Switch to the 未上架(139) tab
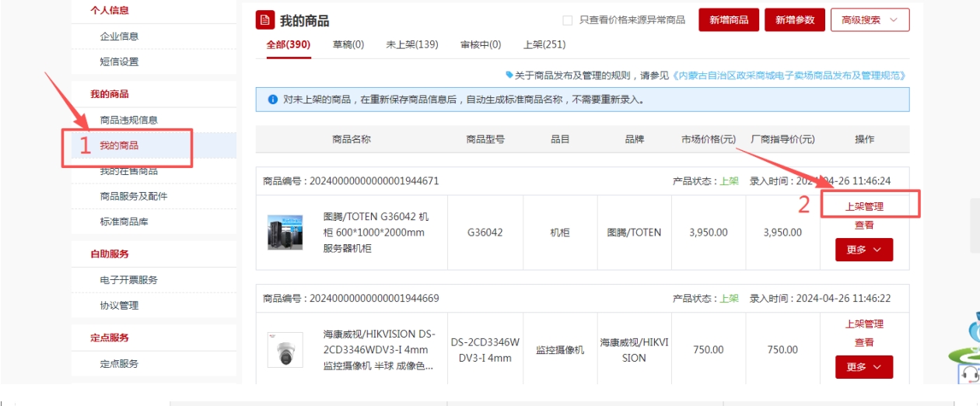The height and width of the screenshot is (406, 980). pos(412,44)
